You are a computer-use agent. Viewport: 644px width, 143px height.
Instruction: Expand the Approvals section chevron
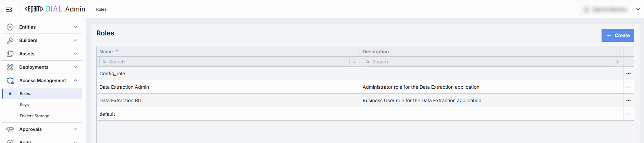coord(75,129)
